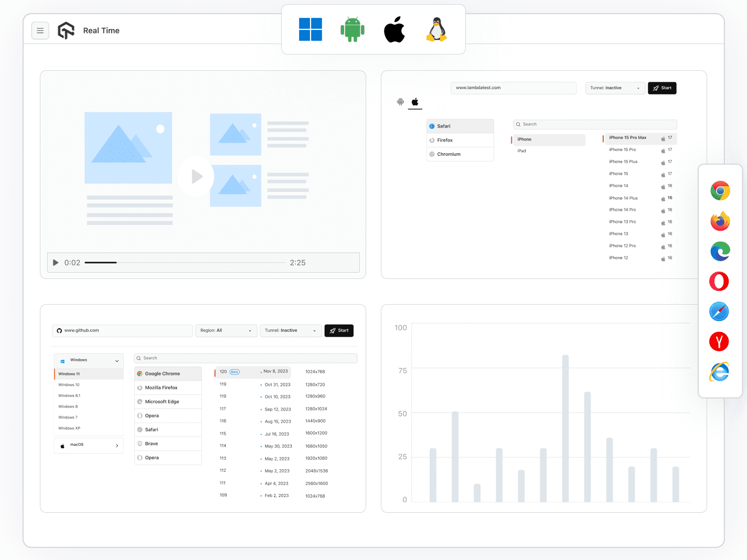Image resolution: width=747 pixels, height=560 pixels.
Task: Choose the Linux penguin icon
Action: tap(436, 29)
